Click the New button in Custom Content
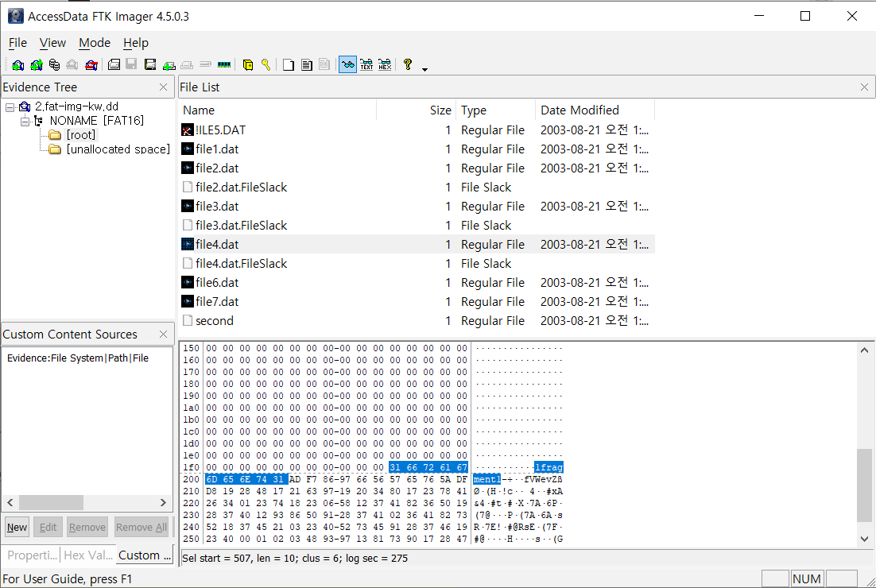The width and height of the screenshot is (876, 588). pos(17,527)
